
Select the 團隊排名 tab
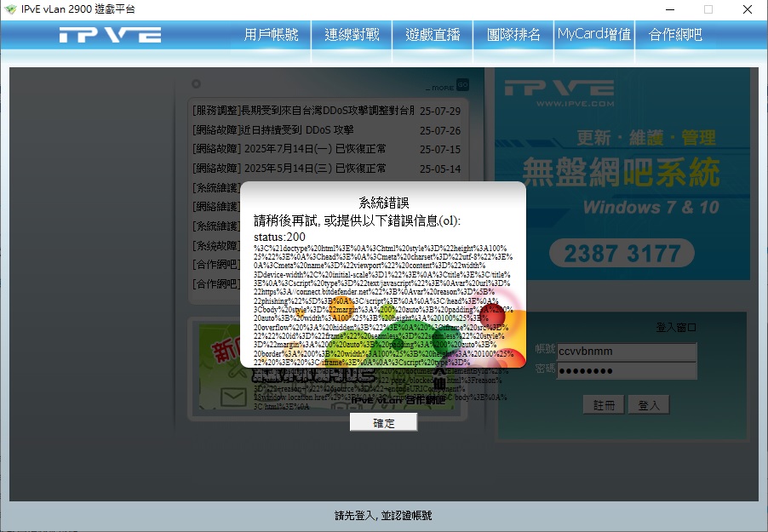click(x=513, y=35)
